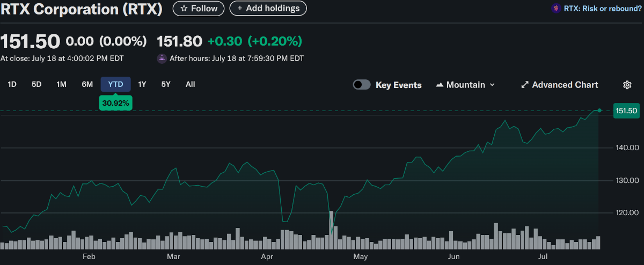The image size is (644, 265).
Task: Click the 151.50 current price label on axis
Action: click(x=626, y=111)
